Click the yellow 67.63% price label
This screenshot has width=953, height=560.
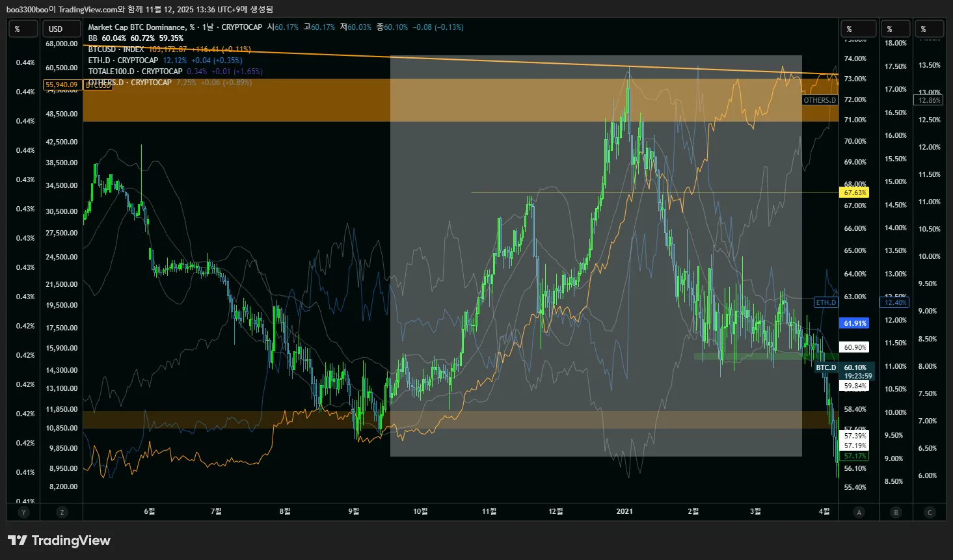click(x=855, y=193)
